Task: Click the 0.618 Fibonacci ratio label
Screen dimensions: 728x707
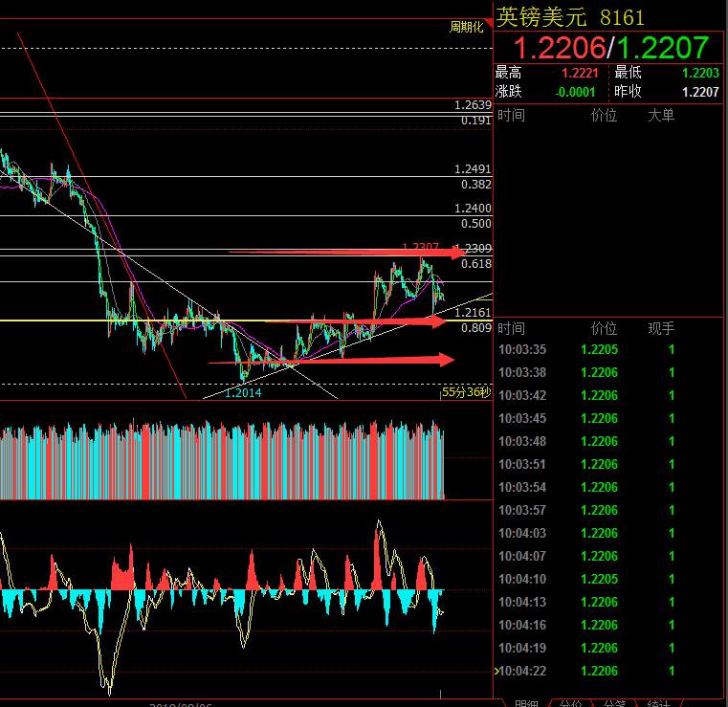Action: click(x=476, y=264)
